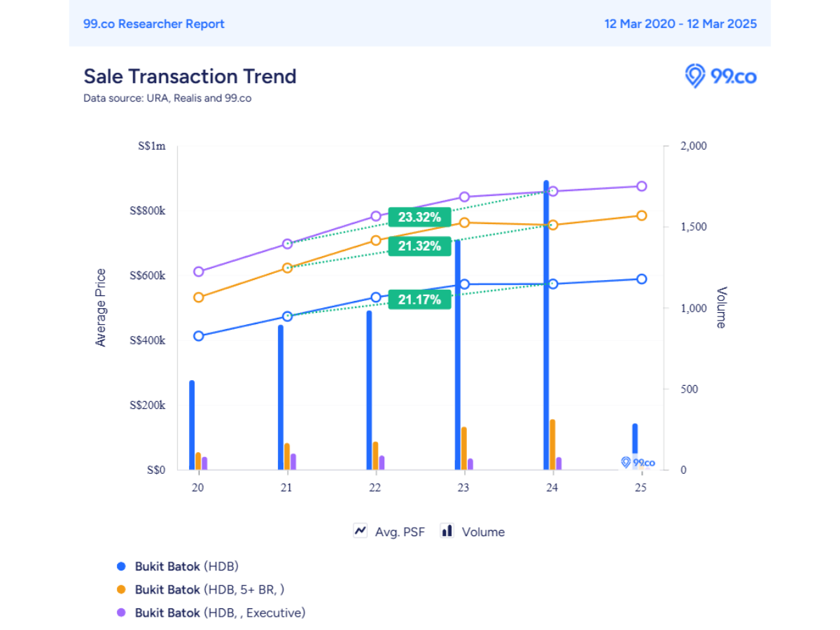Click the blue HDB volume bar for year 25
This screenshot has height=630, width=840.
tap(635, 447)
